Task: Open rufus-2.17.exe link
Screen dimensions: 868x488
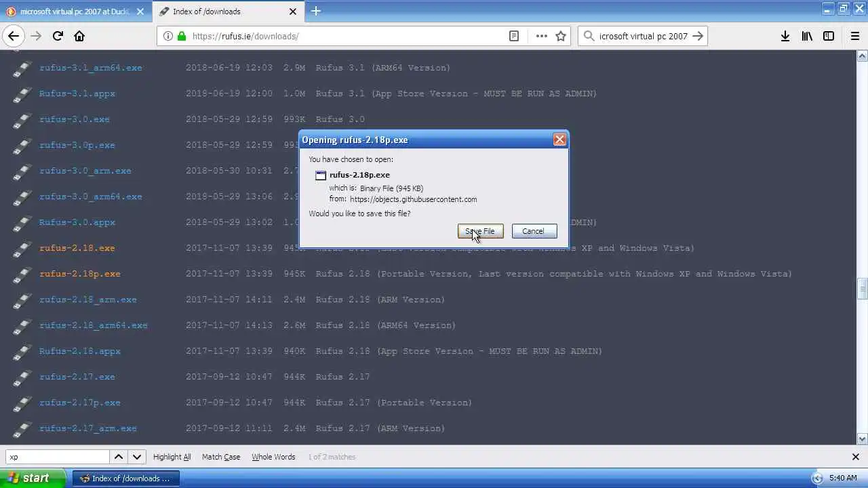Action: (77, 377)
